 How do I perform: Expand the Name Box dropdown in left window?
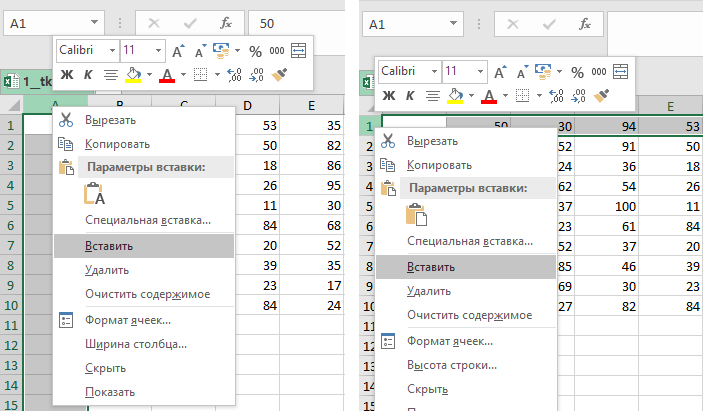click(x=95, y=22)
